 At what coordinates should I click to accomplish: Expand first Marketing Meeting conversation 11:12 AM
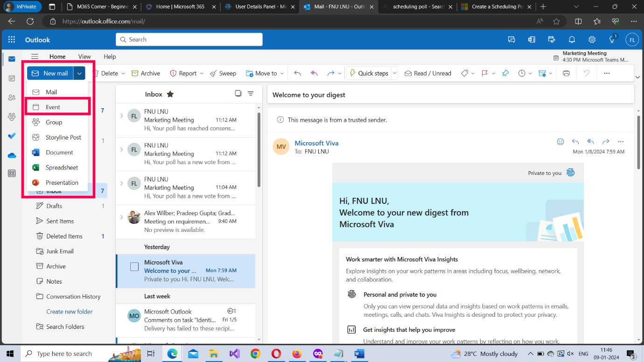pyautogui.click(x=121, y=116)
